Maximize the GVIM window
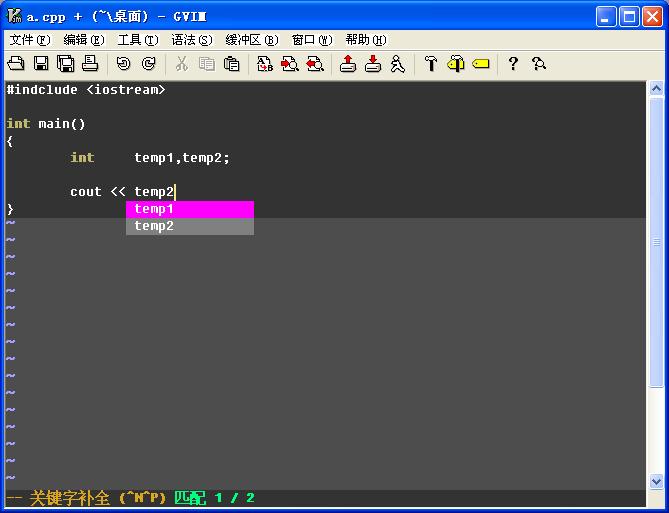669x513 pixels. [x=629, y=17]
